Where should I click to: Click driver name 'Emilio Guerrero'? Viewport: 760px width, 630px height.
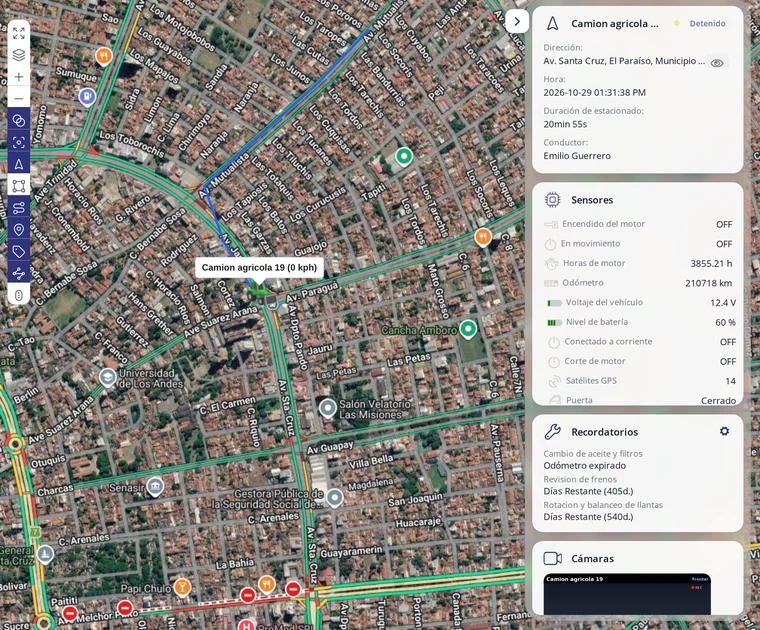[577, 156]
